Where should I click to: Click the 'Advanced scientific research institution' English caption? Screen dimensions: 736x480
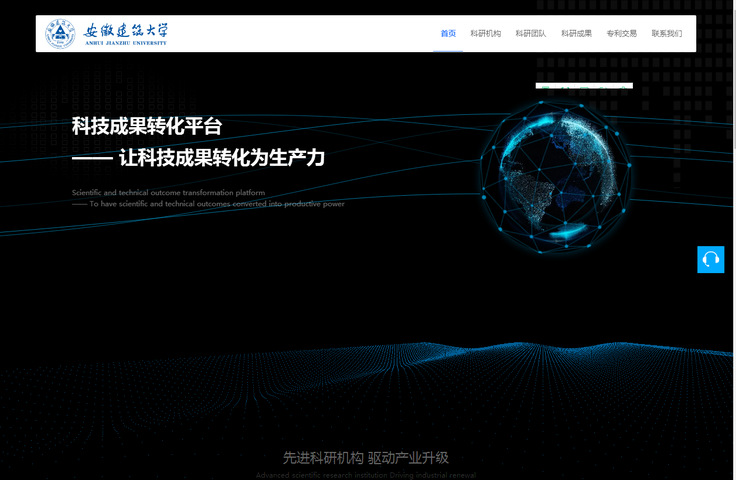pos(365,475)
